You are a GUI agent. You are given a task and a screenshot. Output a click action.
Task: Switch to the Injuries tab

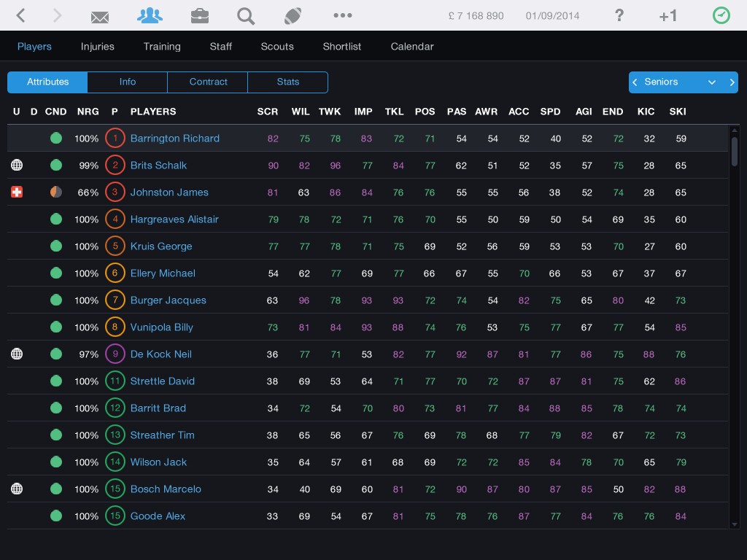click(97, 46)
